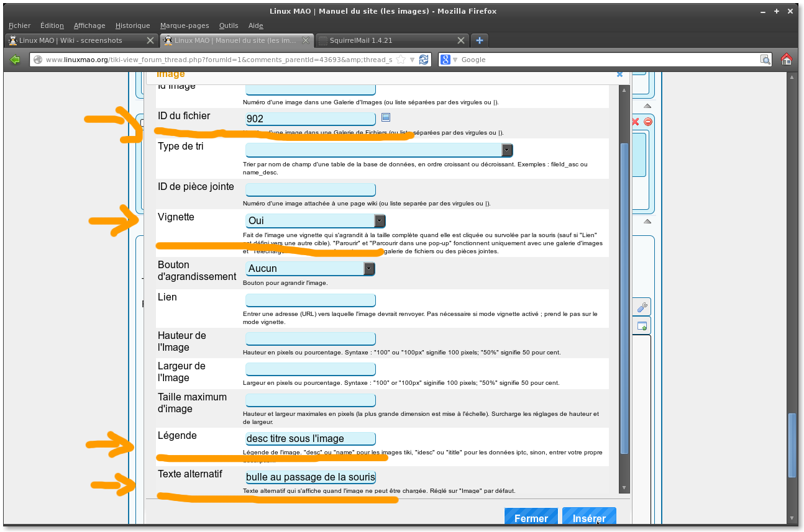Click the window with green arrow icon
The height and width of the screenshot is (532, 804).
pyautogui.click(x=642, y=325)
